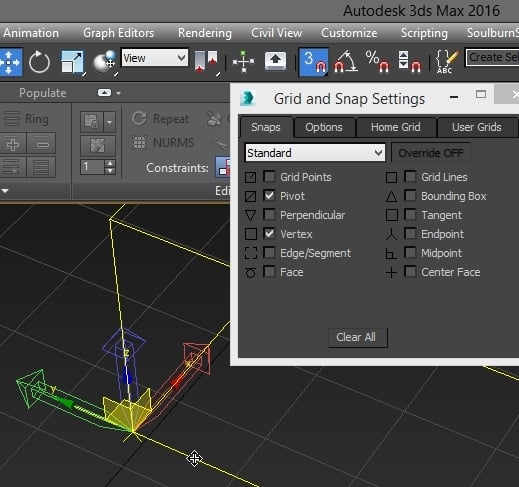Image resolution: width=519 pixels, height=487 pixels.
Task: Enable Grid Lines snap checkbox
Action: pos(410,176)
